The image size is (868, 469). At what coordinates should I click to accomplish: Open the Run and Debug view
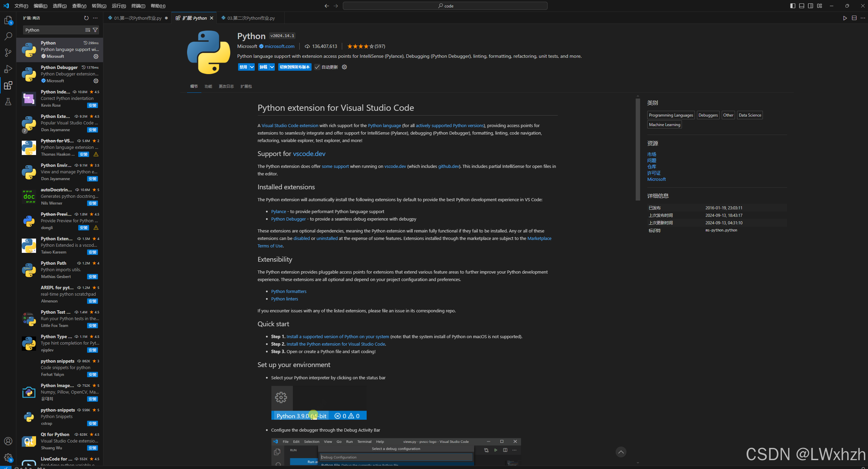pos(8,69)
